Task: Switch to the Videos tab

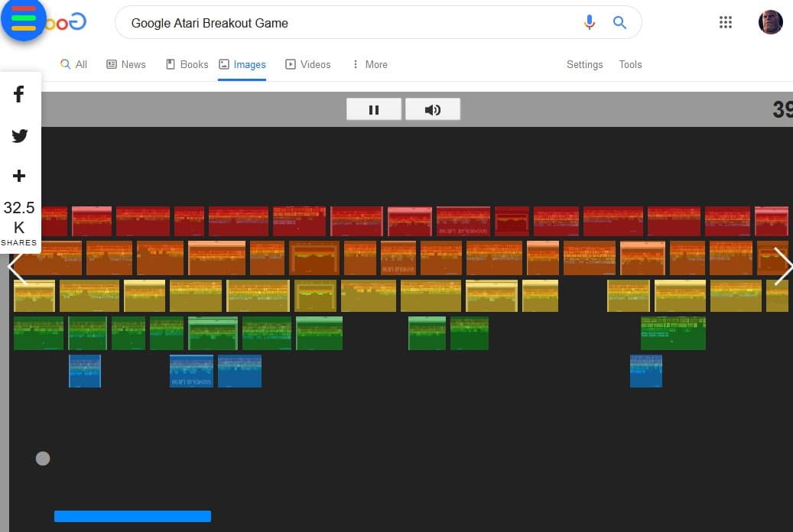Action: click(308, 64)
